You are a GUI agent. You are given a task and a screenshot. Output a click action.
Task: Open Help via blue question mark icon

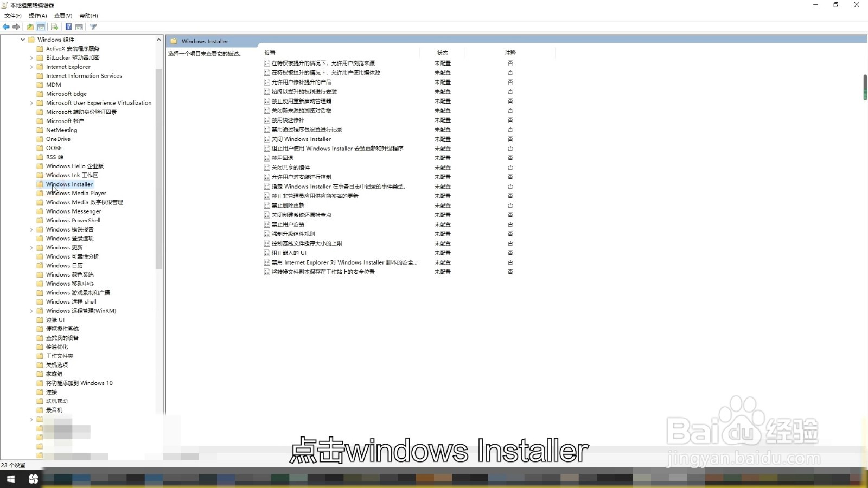pos(68,27)
